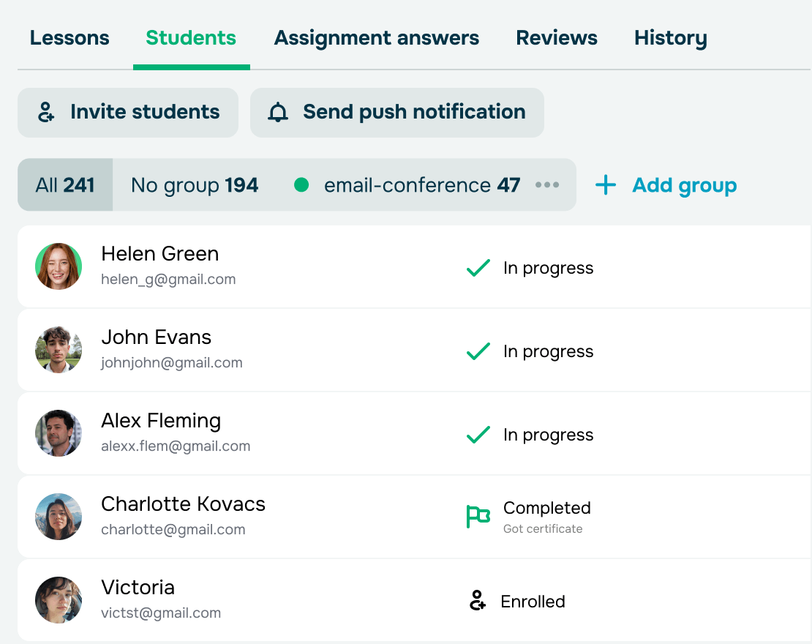812x644 pixels.
Task: Click the green dot beside email-conference group
Action: pyautogui.click(x=301, y=185)
